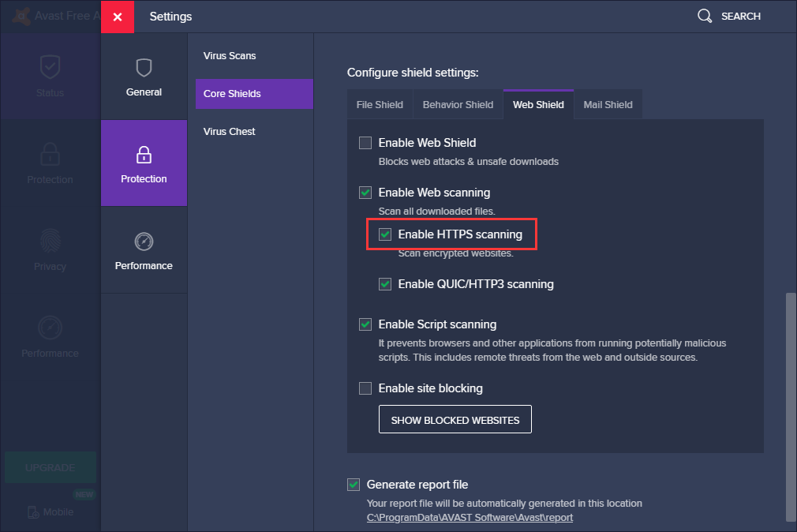Click the dimmed Status shield icon

coord(50,68)
